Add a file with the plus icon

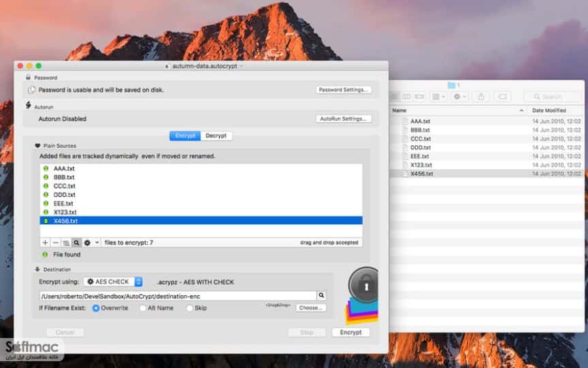click(x=45, y=243)
